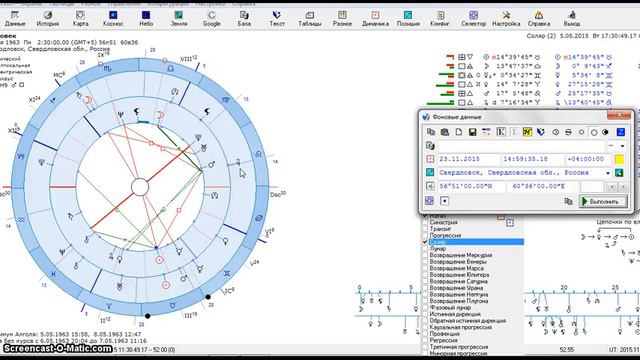Enable Истинная дирекция checkbox
The image size is (640, 360).
pos(425,314)
